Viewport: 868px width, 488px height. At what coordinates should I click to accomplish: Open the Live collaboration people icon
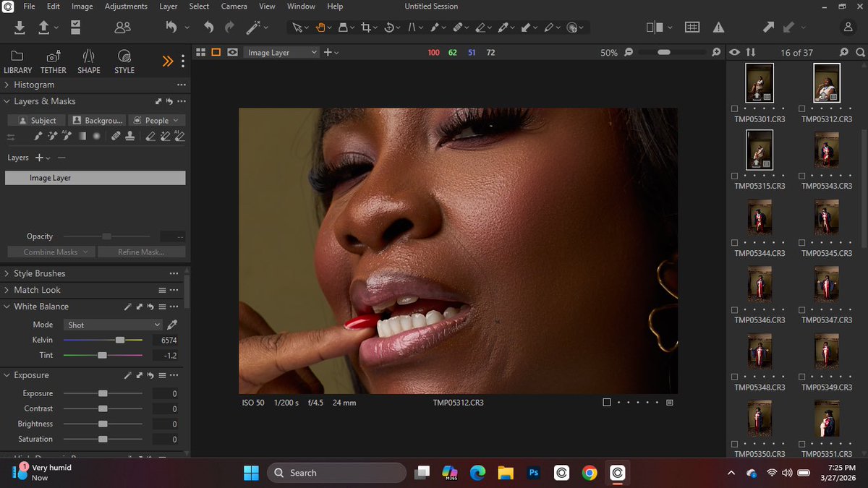pos(123,27)
